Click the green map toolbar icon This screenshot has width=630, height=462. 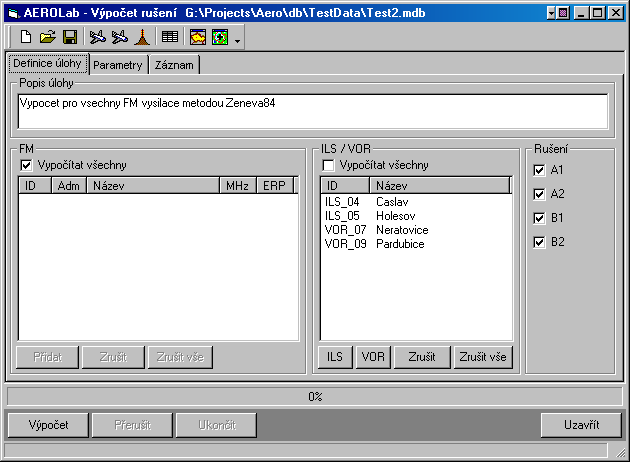pyautogui.click(x=219, y=37)
